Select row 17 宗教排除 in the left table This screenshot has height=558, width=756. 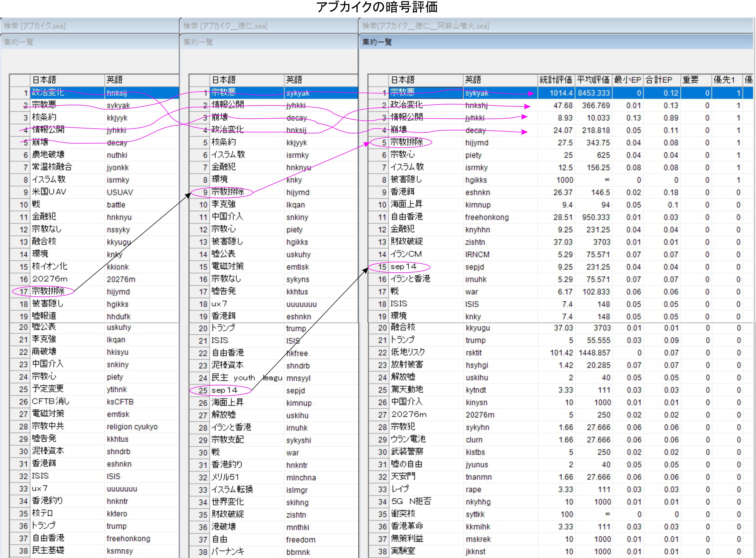(48, 291)
